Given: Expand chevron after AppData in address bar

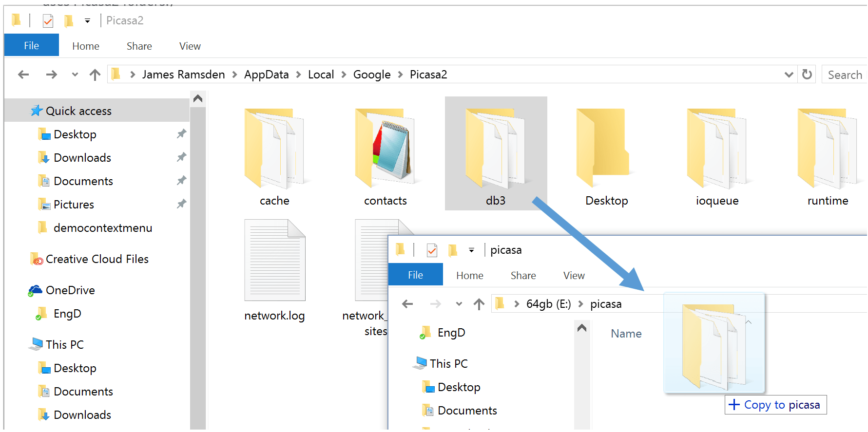Looking at the screenshot, I should [298, 75].
